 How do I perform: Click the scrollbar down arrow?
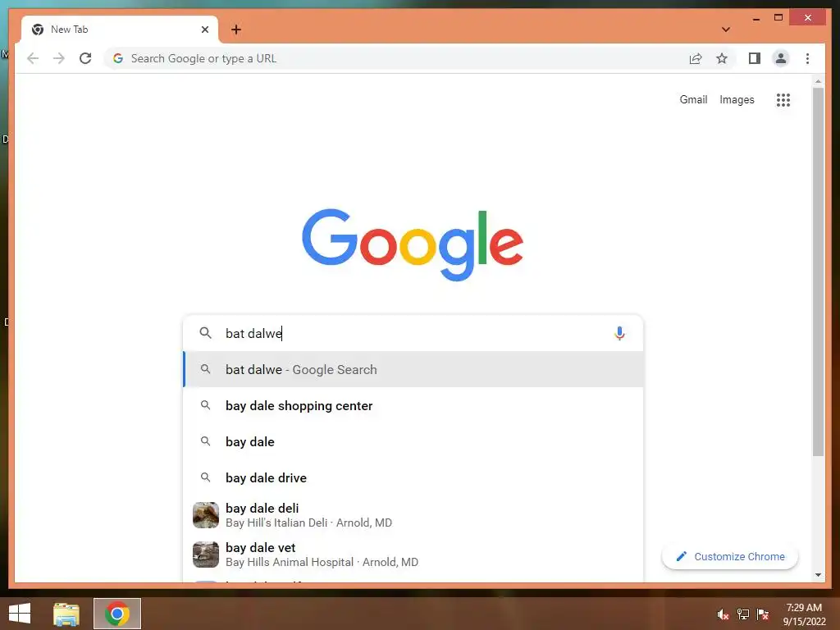click(x=818, y=575)
